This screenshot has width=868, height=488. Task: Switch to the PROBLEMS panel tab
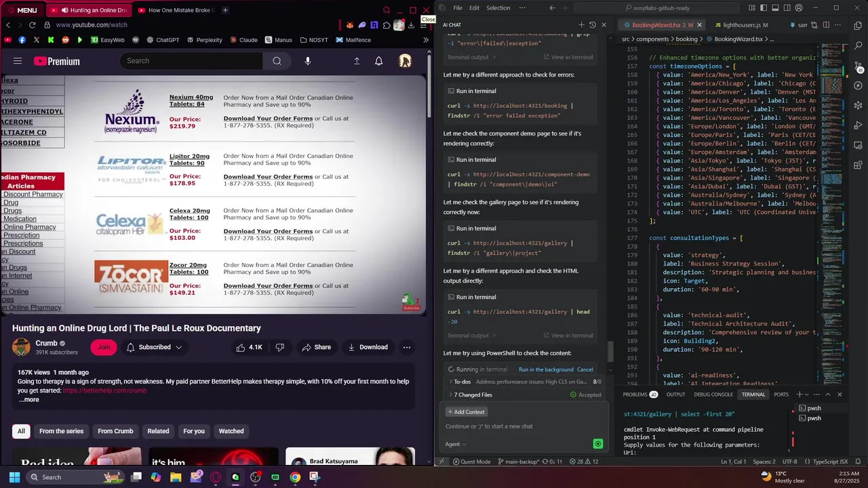(640, 394)
